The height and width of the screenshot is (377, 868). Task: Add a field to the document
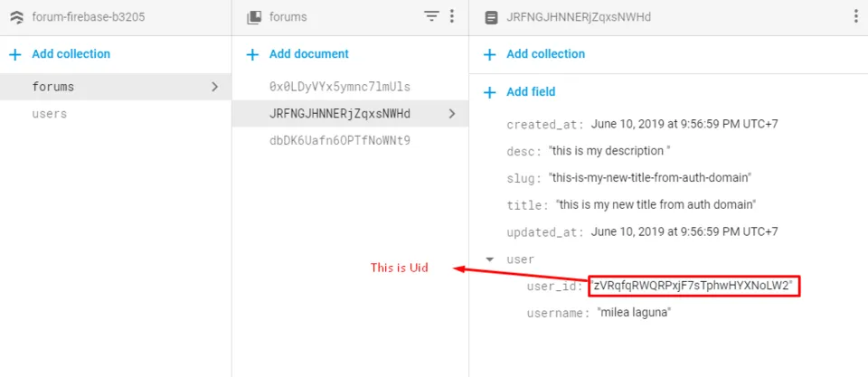pos(531,91)
